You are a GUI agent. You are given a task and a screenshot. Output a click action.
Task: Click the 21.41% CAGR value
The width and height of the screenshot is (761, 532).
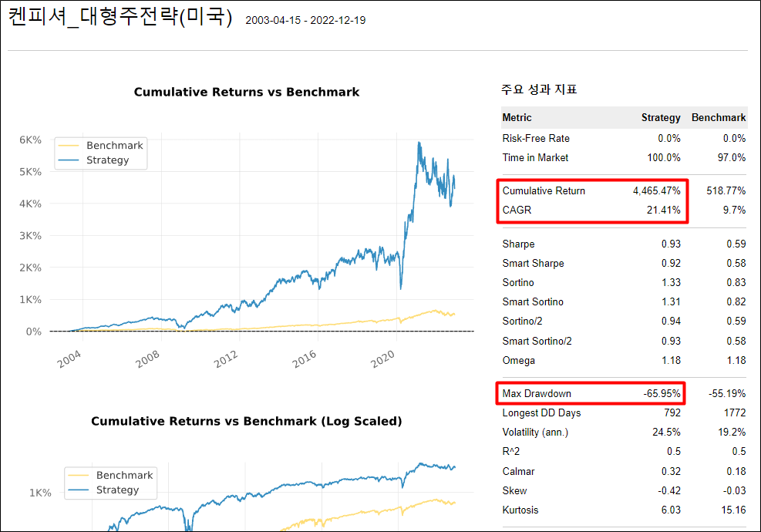(x=663, y=210)
